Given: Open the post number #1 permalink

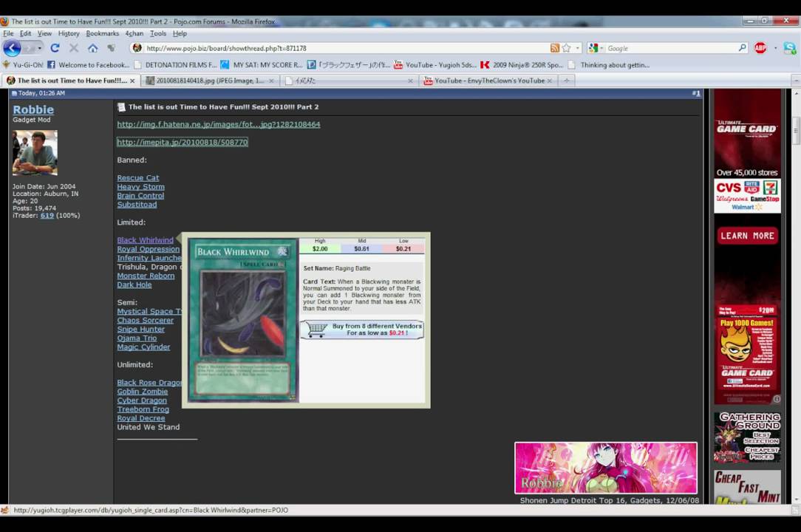Looking at the screenshot, I should pyautogui.click(x=696, y=94).
